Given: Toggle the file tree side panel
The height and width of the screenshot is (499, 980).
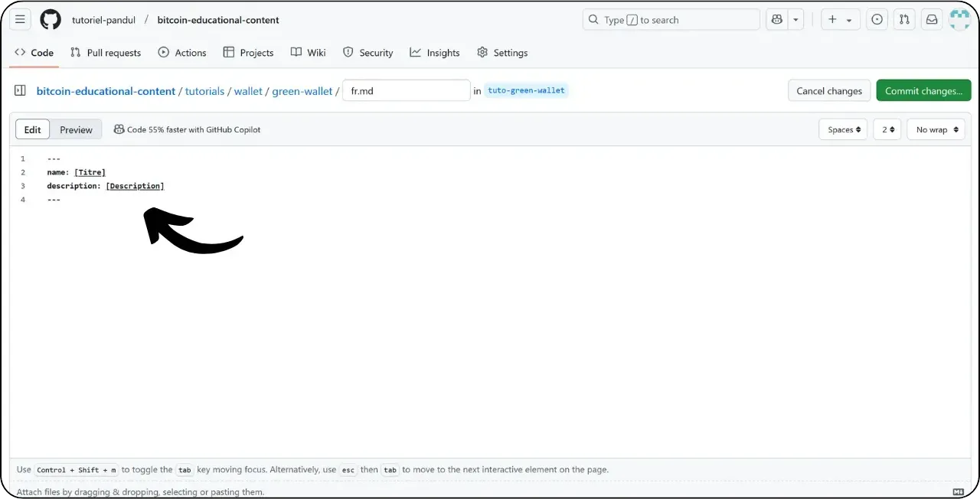Looking at the screenshot, I should [x=19, y=90].
